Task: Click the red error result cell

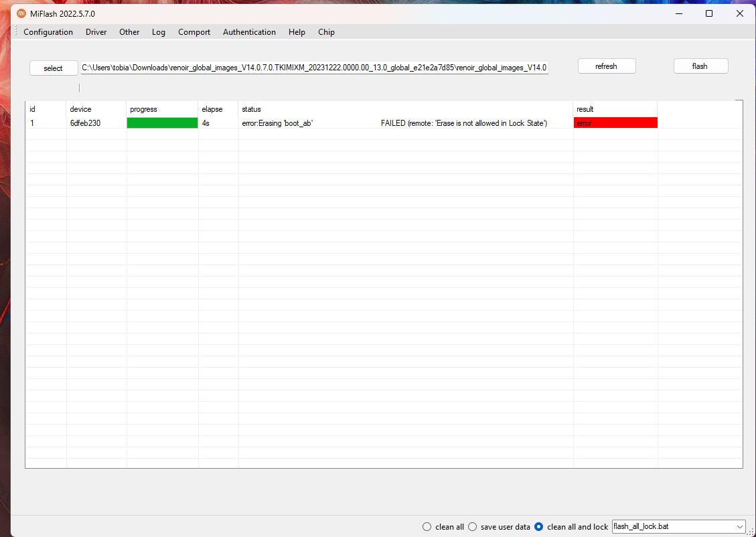Action: [615, 123]
